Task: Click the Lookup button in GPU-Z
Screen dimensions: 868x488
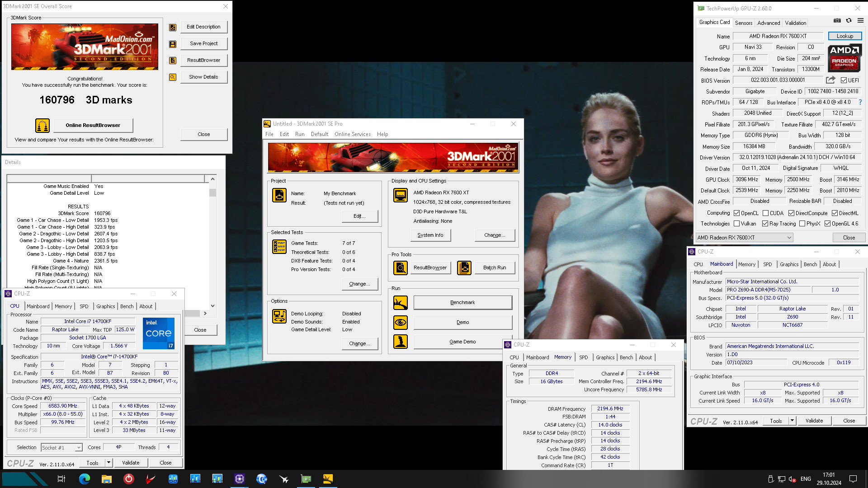Action: 844,36
